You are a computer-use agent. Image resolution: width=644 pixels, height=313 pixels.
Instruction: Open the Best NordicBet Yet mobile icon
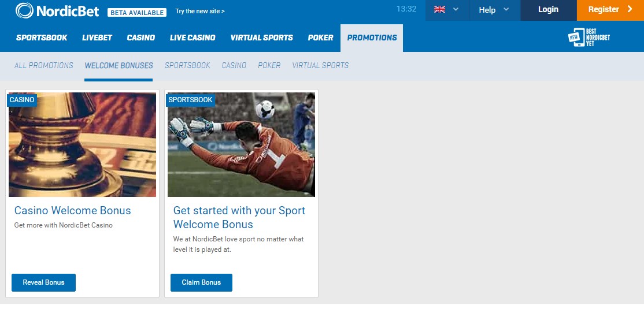[589, 38]
